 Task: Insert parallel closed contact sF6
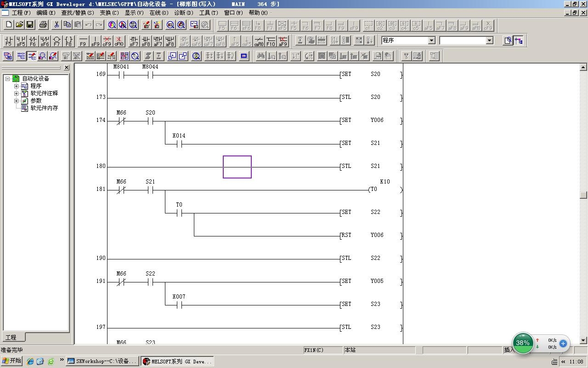click(45, 41)
